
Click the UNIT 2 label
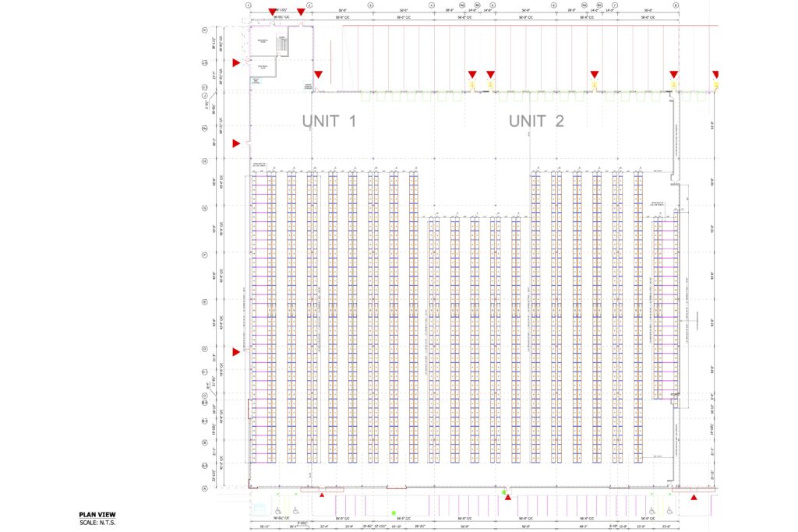536,121
